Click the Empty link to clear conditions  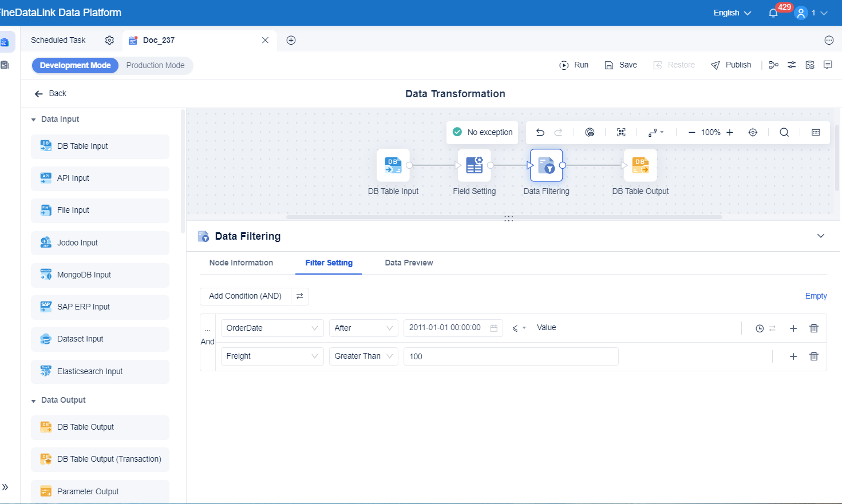point(816,296)
